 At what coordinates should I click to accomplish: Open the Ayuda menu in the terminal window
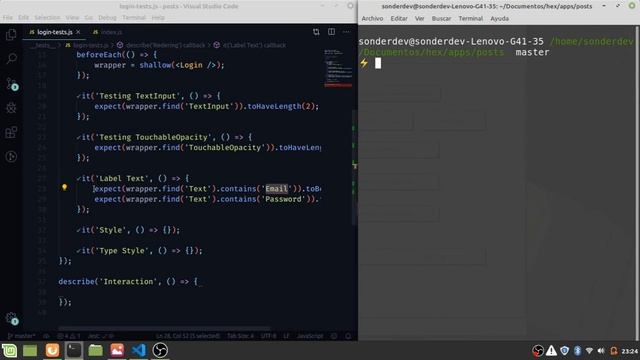pos(500,18)
